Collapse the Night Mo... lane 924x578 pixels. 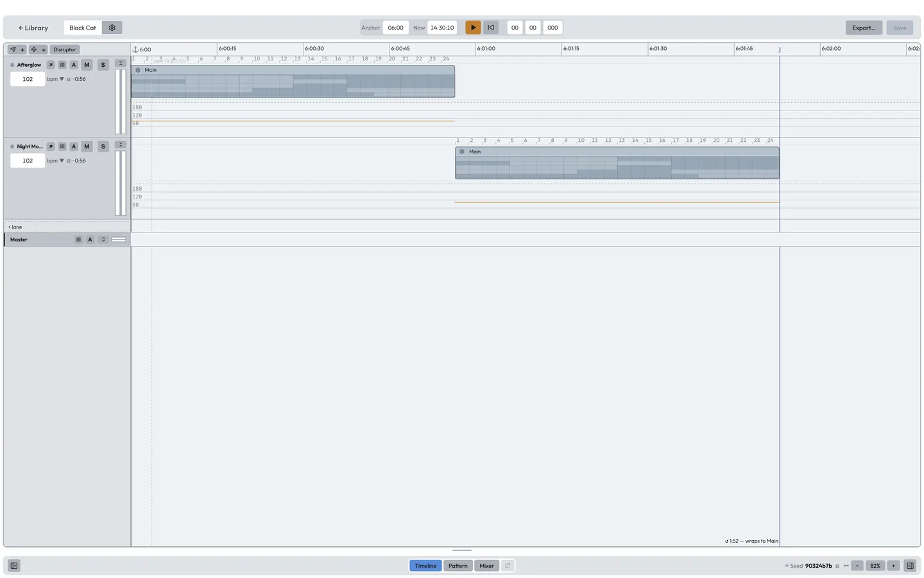(x=120, y=144)
